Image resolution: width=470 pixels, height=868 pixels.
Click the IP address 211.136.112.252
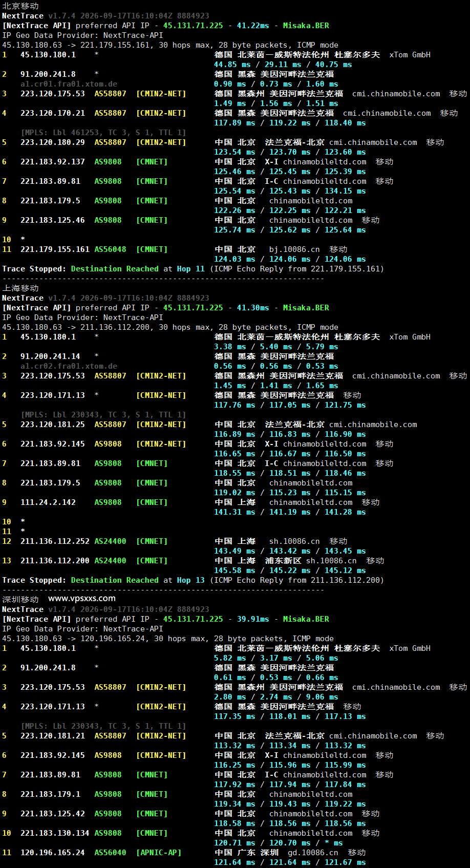55,541
